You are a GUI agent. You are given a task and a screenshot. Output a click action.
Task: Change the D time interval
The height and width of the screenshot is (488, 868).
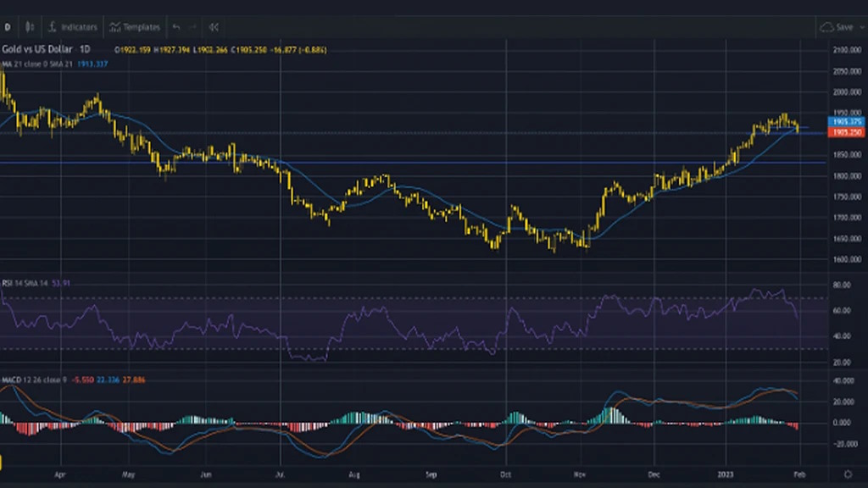tap(7, 27)
